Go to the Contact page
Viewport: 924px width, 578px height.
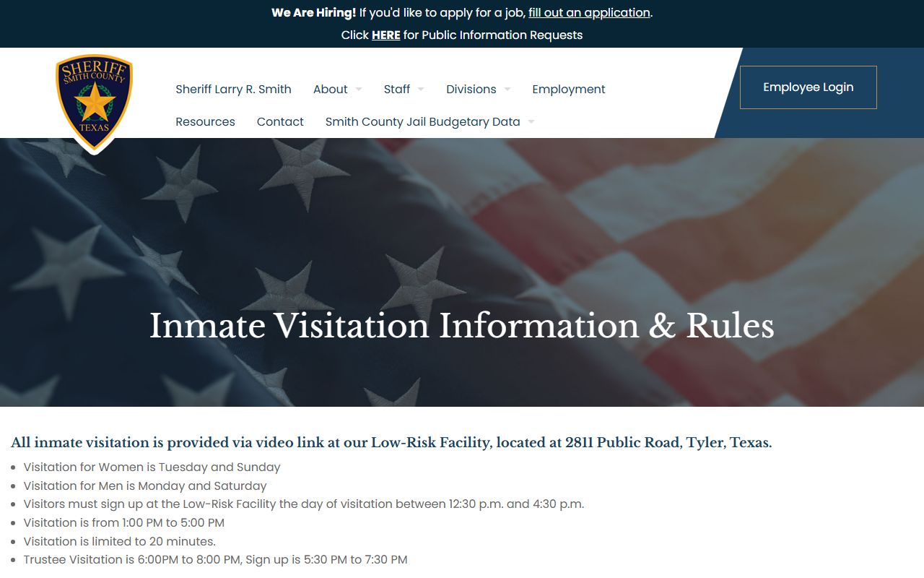280,121
